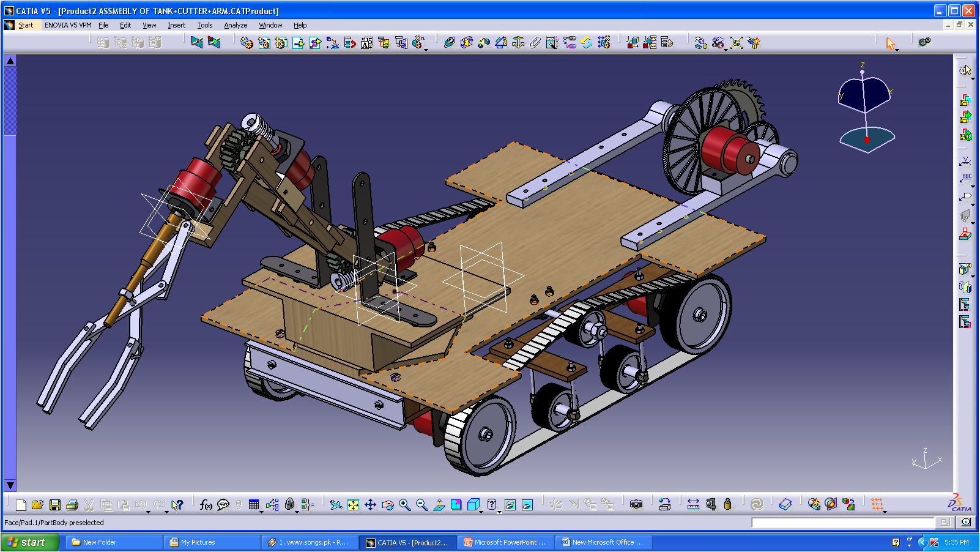The height and width of the screenshot is (552, 980).
Task: Expand the select arrow tool dropdown
Action: point(898,50)
